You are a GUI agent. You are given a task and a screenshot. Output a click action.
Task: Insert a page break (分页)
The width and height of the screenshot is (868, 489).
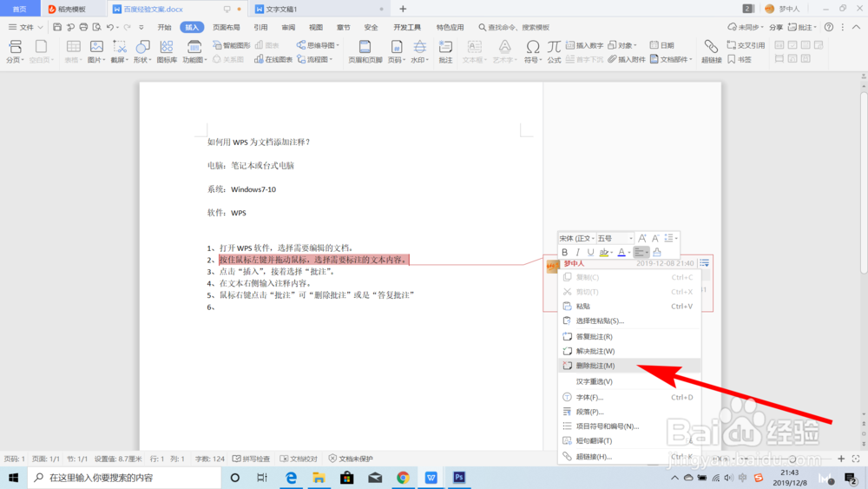click(x=15, y=51)
